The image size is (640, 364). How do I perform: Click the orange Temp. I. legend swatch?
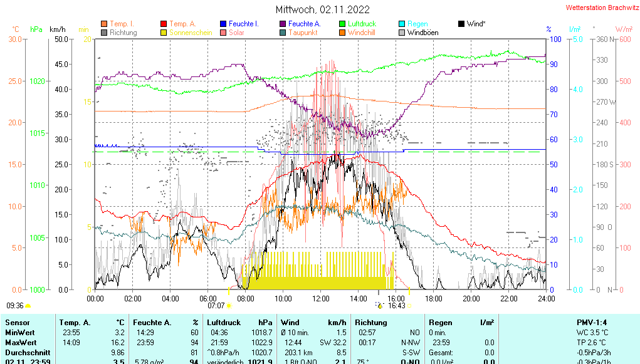tap(104, 24)
